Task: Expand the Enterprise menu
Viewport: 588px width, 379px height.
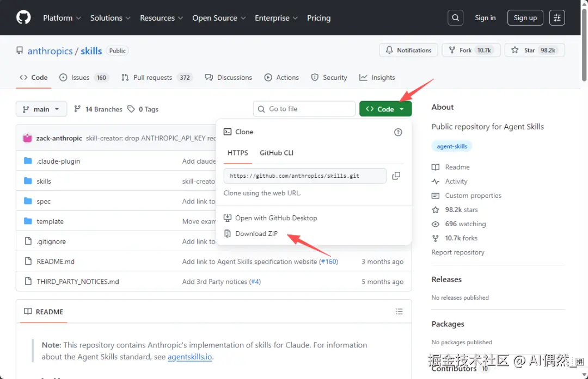Action: coord(276,18)
